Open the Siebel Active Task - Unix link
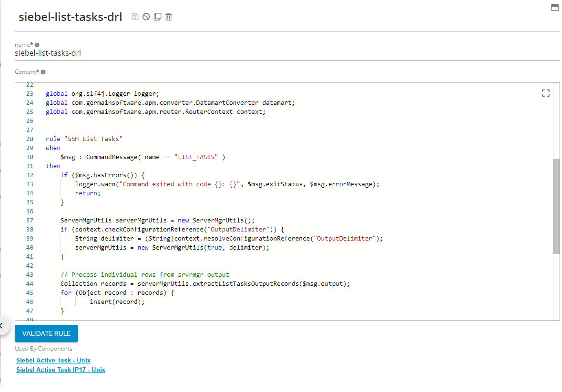 (x=53, y=360)
